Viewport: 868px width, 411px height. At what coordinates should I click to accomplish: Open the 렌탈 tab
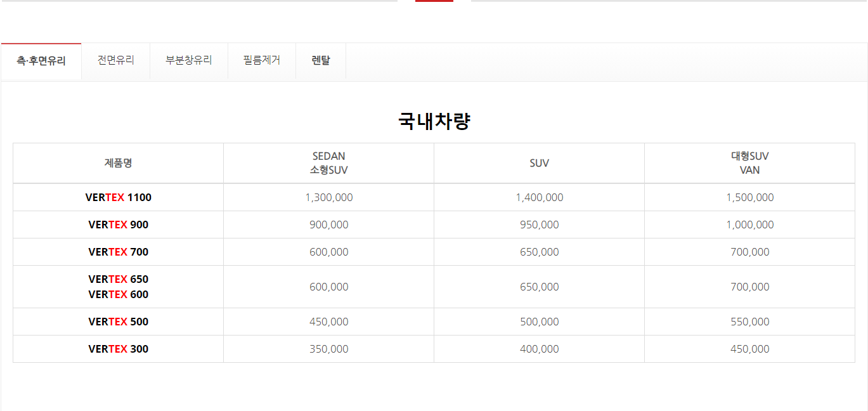pos(321,61)
